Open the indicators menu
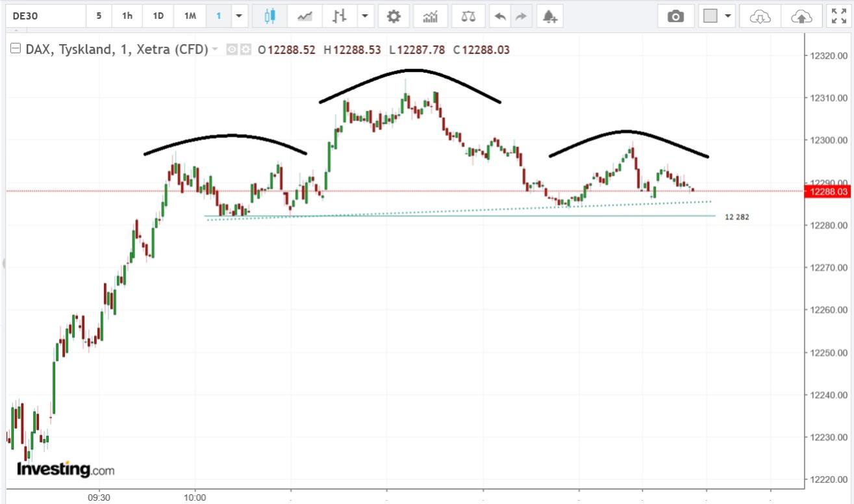The height and width of the screenshot is (504, 854). pyautogui.click(x=430, y=16)
